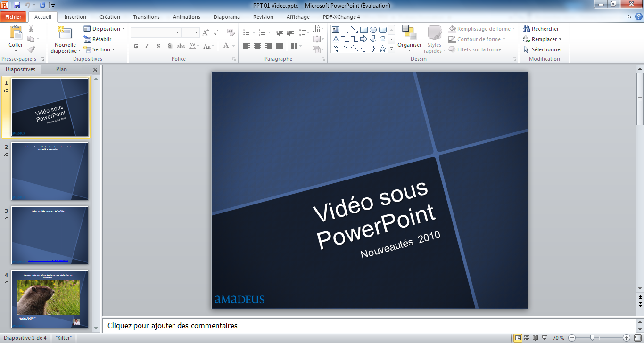Screen dimensions: 644x343
Task: Go to the Animations tab
Action: pyautogui.click(x=187, y=17)
